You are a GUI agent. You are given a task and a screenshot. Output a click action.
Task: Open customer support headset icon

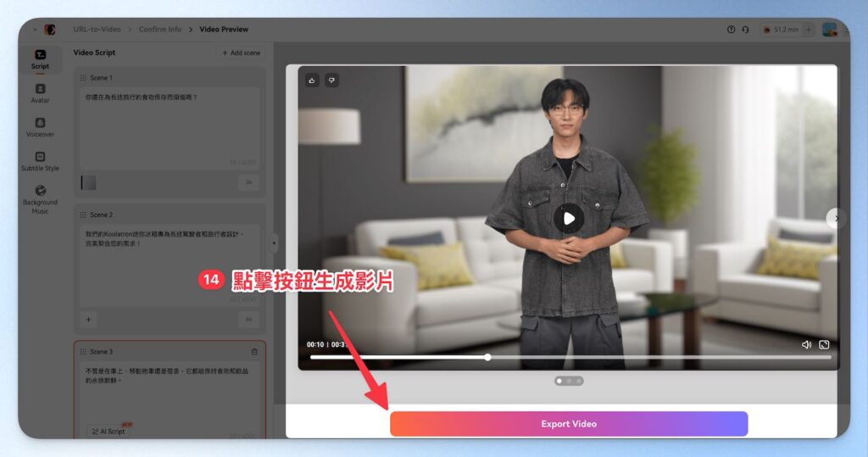(x=745, y=30)
